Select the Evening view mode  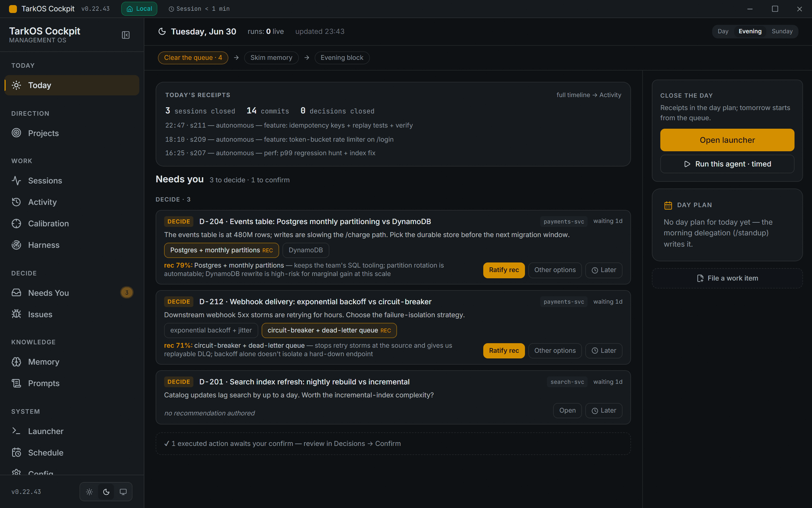pos(750,31)
